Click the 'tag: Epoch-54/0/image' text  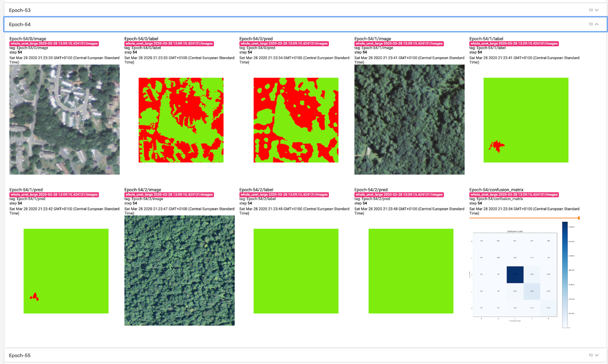(x=29, y=48)
